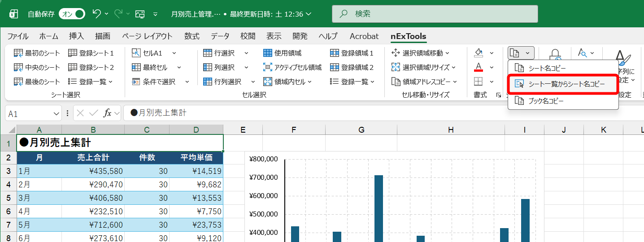The height and width of the screenshot is (242, 644).
Task: Expand セルA1 dropdown arrow
Action: tap(174, 53)
